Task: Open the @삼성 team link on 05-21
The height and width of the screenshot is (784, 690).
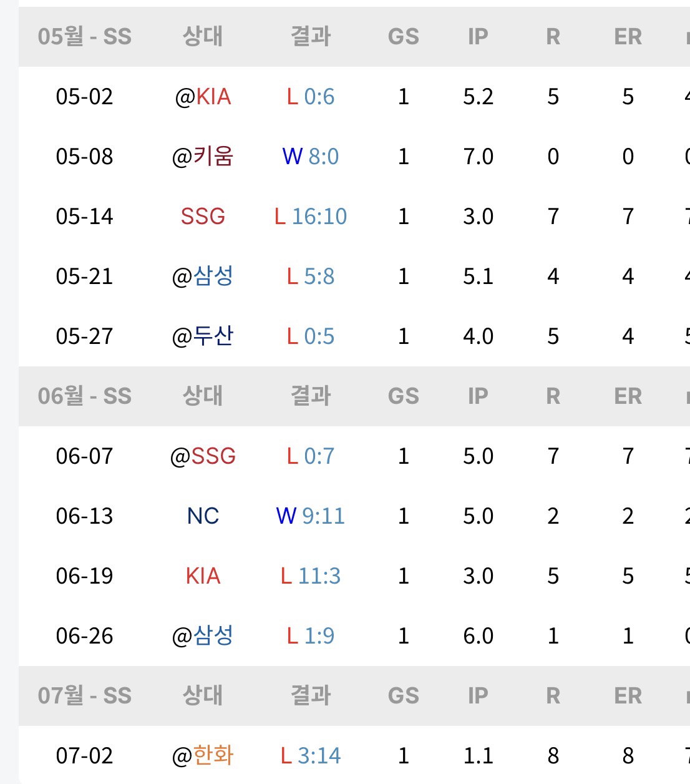Action: pyautogui.click(x=203, y=276)
